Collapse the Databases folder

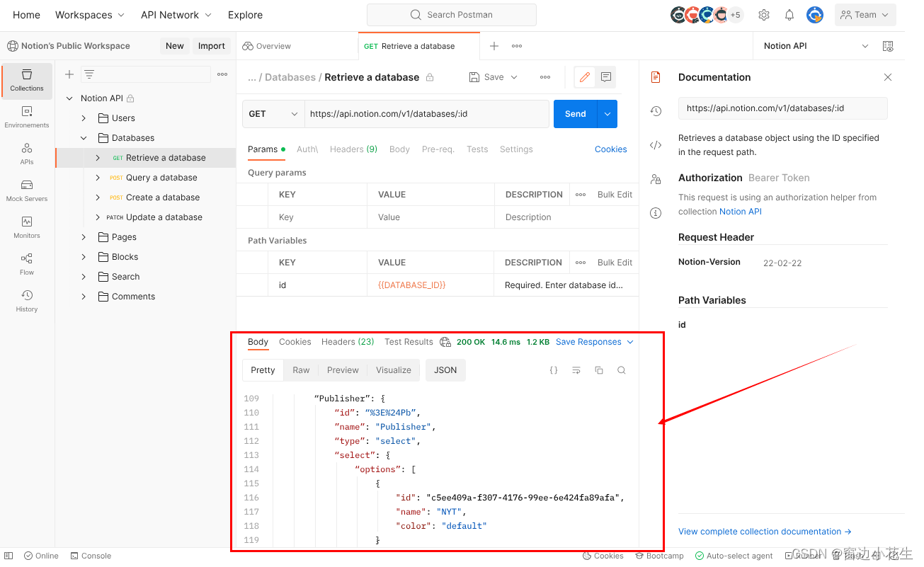(84, 138)
